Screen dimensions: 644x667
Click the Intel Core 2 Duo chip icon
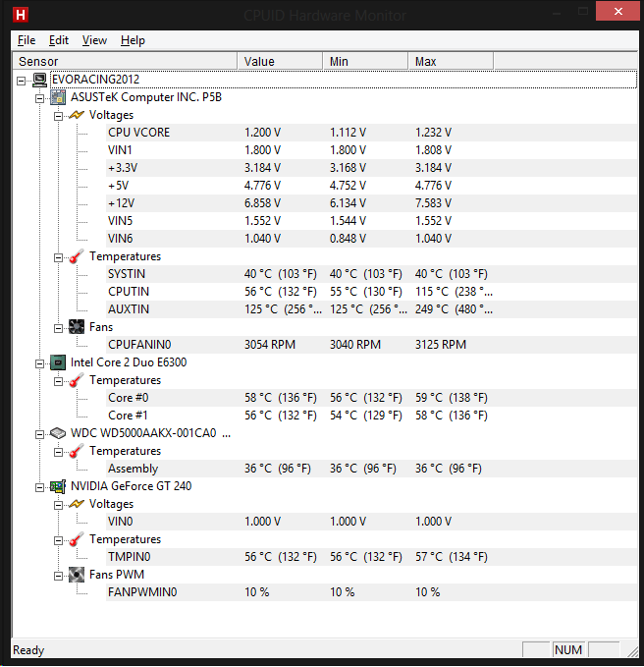[58, 362]
